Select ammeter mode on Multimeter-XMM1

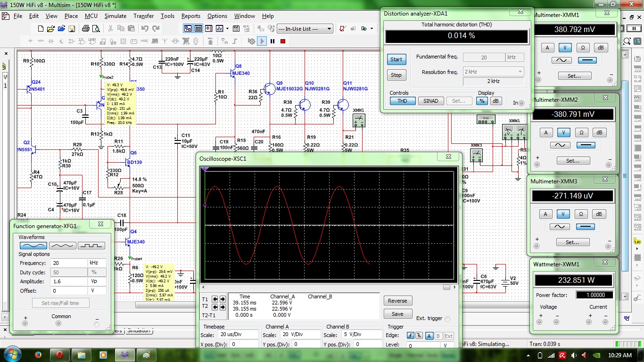click(x=547, y=48)
